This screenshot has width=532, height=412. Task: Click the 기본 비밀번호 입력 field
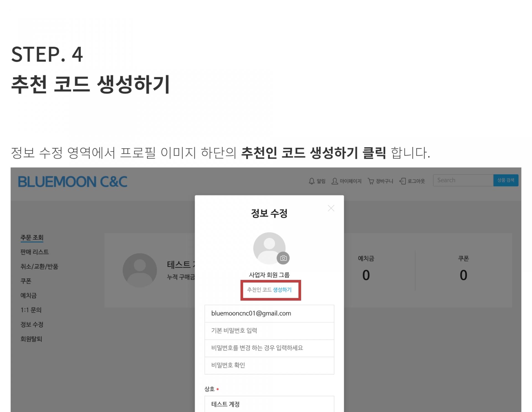click(269, 331)
